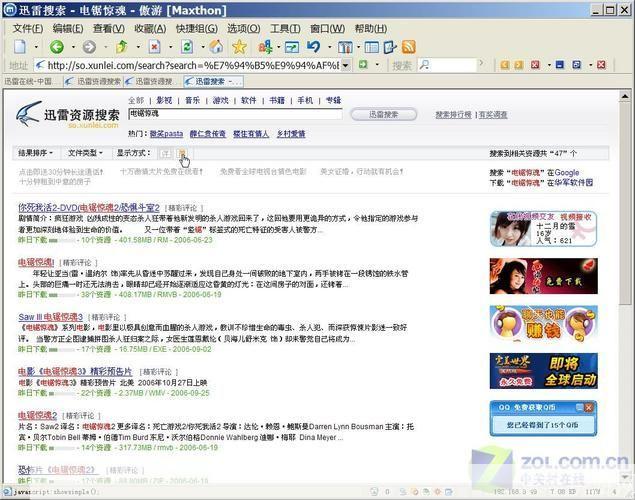Open the 精彩评论 link beside 电锯惊魂2
This screenshot has height=500, width=635.
pyautogui.click(x=81, y=416)
